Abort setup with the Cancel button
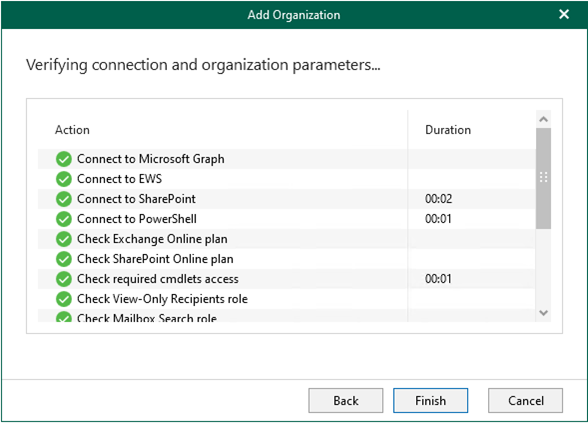Screen dimensions: 588x425 525,401
